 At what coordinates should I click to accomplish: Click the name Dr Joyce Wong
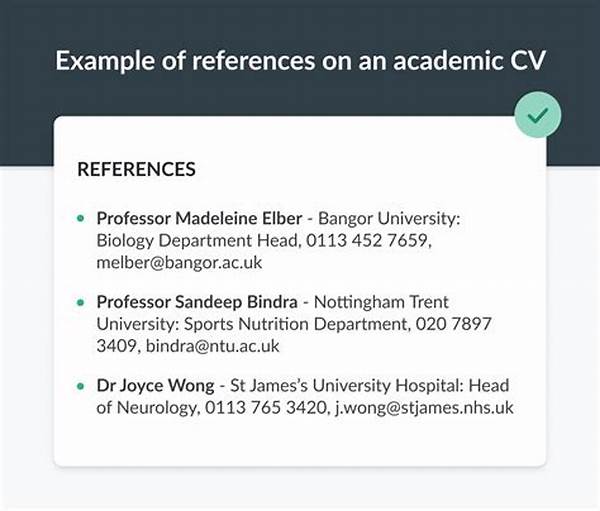click(155, 386)
